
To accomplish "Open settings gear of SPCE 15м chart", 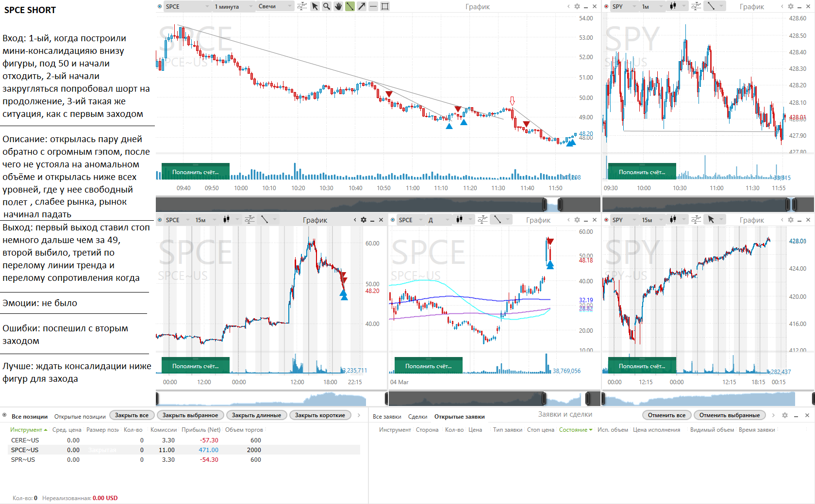I will (364, 220).
